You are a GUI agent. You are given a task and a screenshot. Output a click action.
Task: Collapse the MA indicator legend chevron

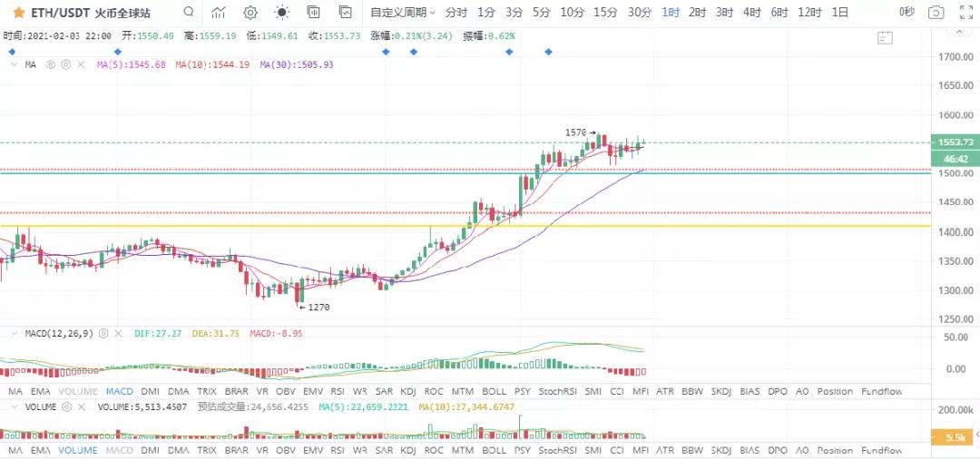[x=14, y=64]
